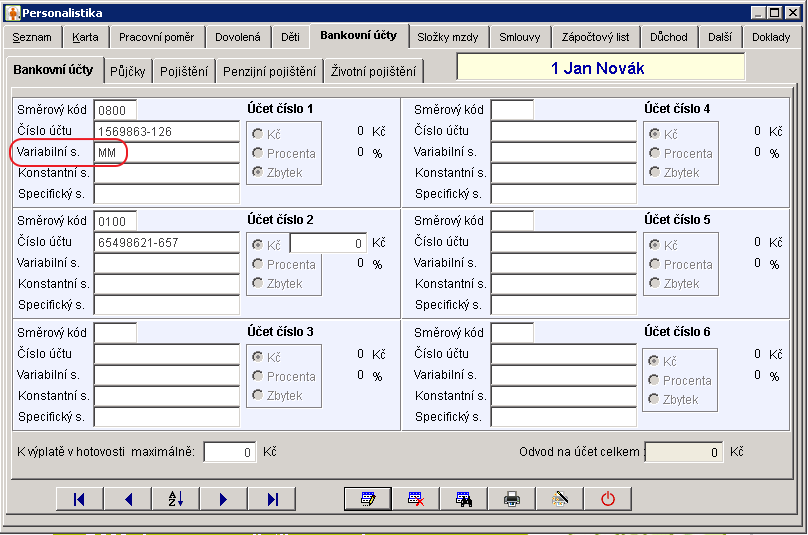Click Směrový kód field of account 3

(x=115, y=333)
